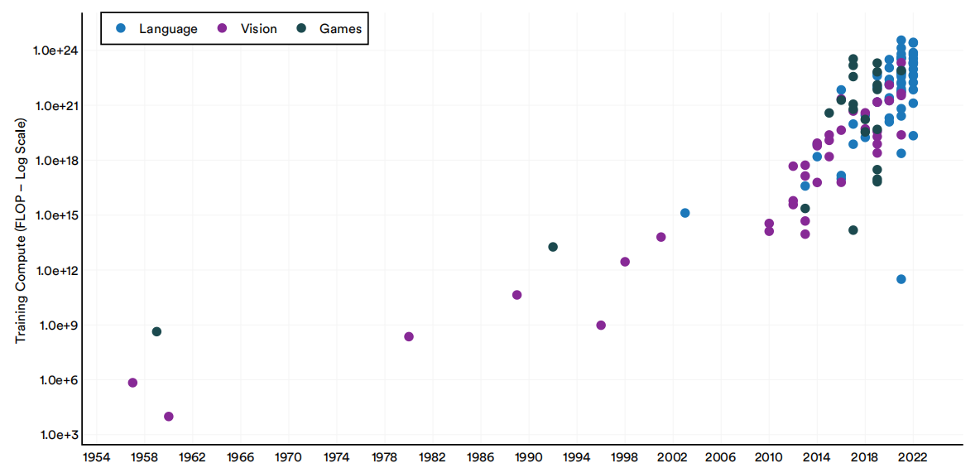Image resolution: width=980 pixels, height=473 pixels.
Task: Select the 1959 Games data point
Action: [x=156, y=331]
